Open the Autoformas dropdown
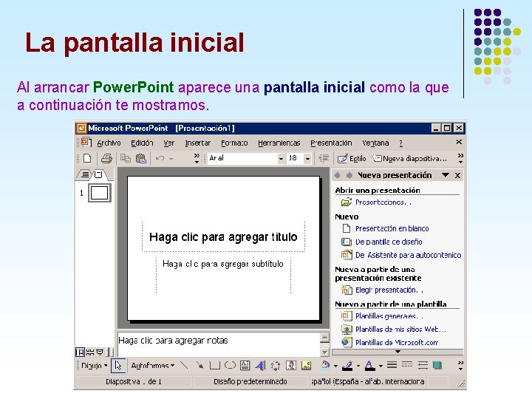This screenshot has height=399, width=532. (153, 366)
